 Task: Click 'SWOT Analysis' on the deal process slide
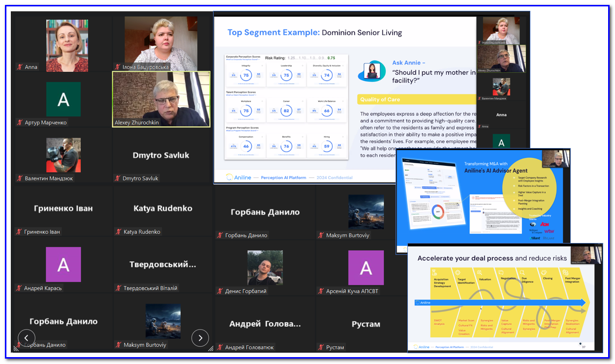[x=439, y=322]
